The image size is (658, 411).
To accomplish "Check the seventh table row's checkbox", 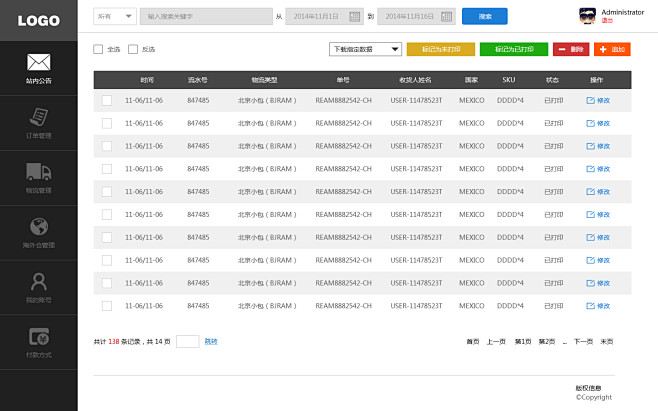I will (x=107, y=237).
